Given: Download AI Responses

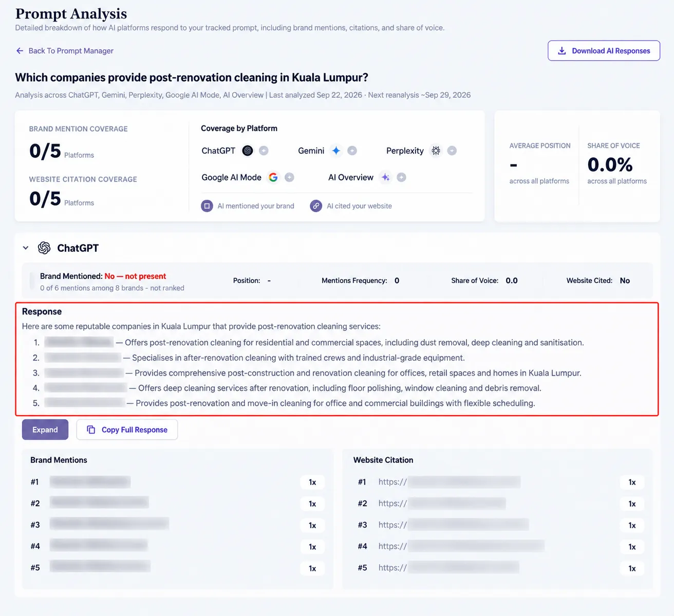Looking at the screenshot, I should (604, 51).
